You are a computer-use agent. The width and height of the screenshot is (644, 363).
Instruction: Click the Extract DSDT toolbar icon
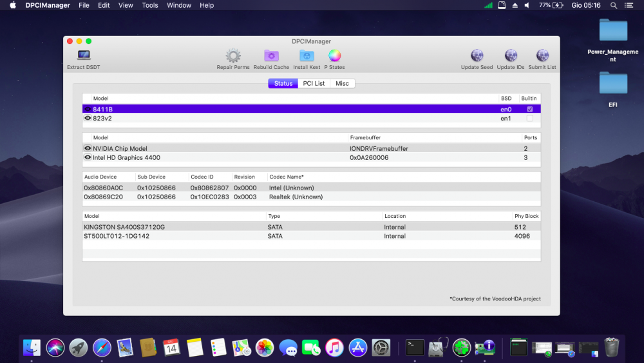[x=84, y=56]
